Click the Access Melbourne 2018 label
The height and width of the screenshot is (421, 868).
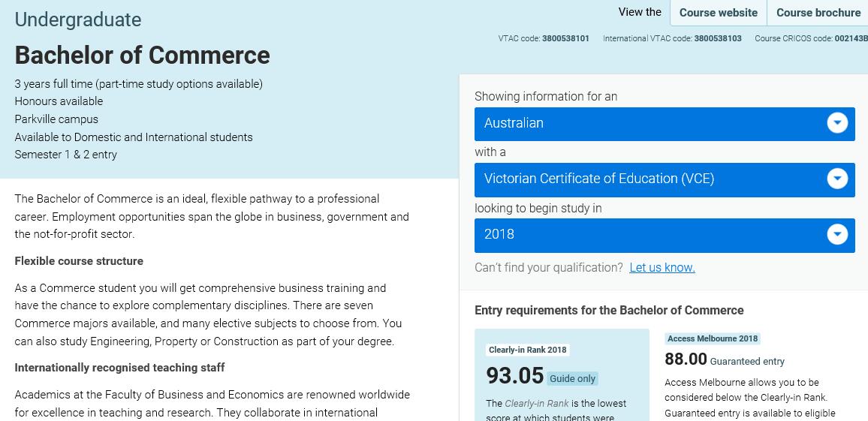[712, 338]
